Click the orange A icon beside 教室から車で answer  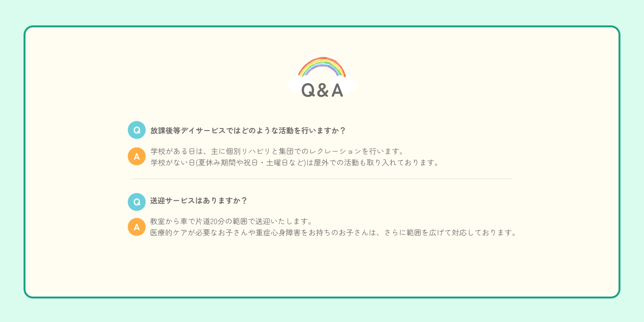click(136, 227)
